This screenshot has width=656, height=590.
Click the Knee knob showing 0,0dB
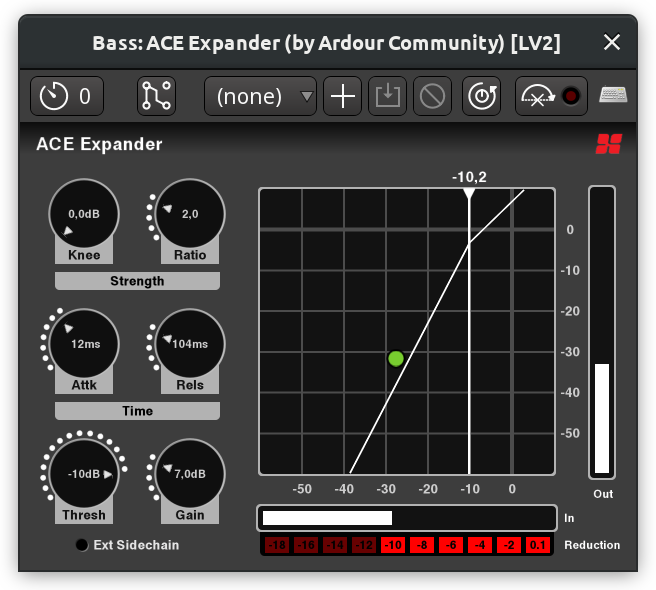coord(84,214)
